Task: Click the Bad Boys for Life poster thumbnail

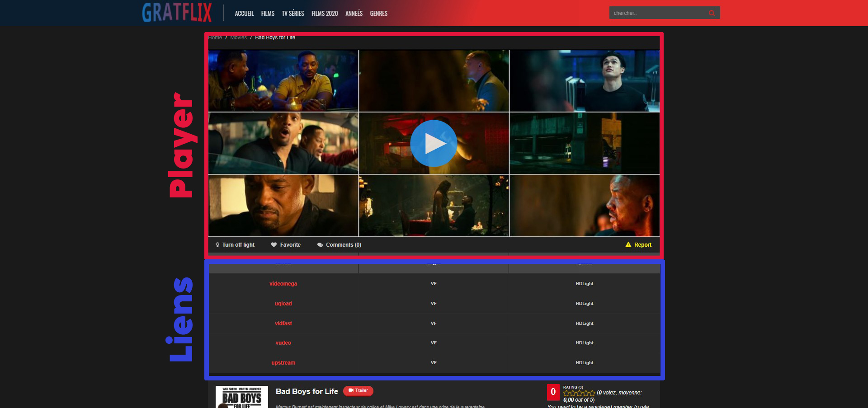Action: click(242, 397)
